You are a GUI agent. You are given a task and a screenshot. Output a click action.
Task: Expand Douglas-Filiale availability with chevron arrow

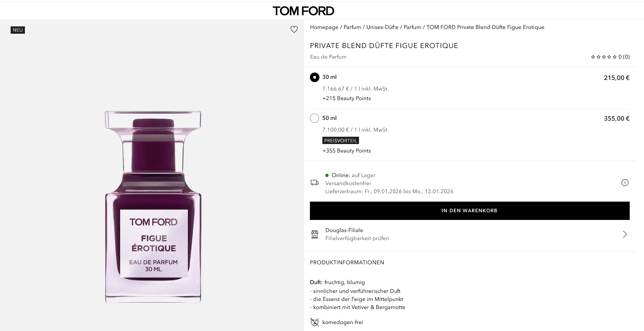point(625,234)
